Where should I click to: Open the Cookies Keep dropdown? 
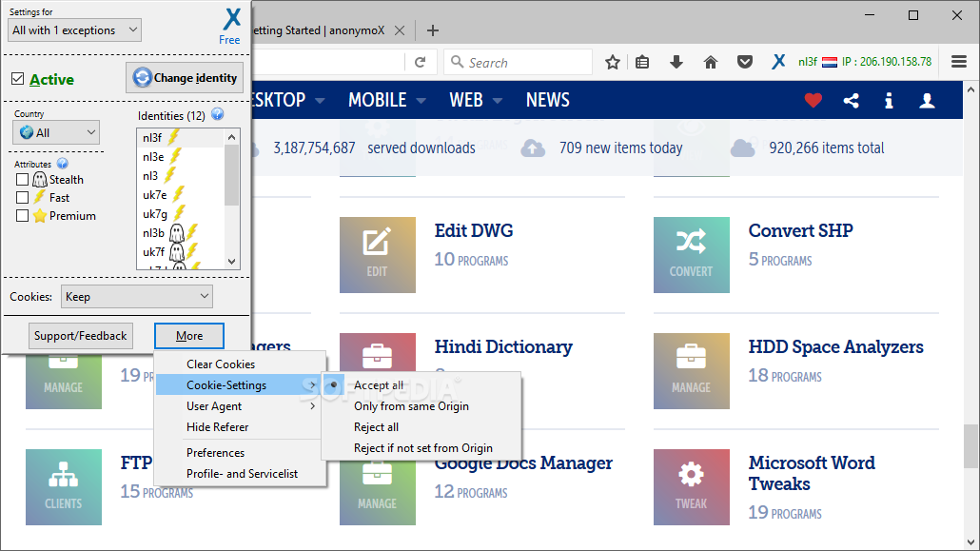(137, 297)
